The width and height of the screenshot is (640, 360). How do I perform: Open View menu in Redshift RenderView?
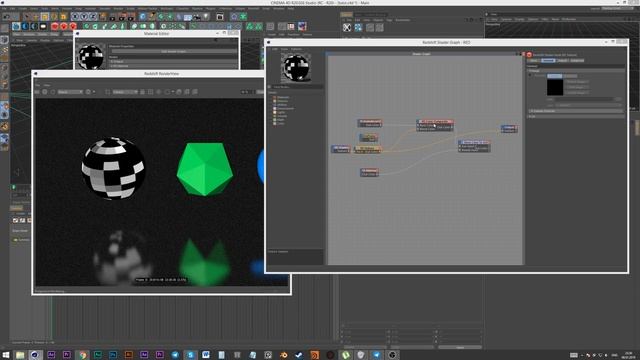pyautogui.click(x=47, y=85)
